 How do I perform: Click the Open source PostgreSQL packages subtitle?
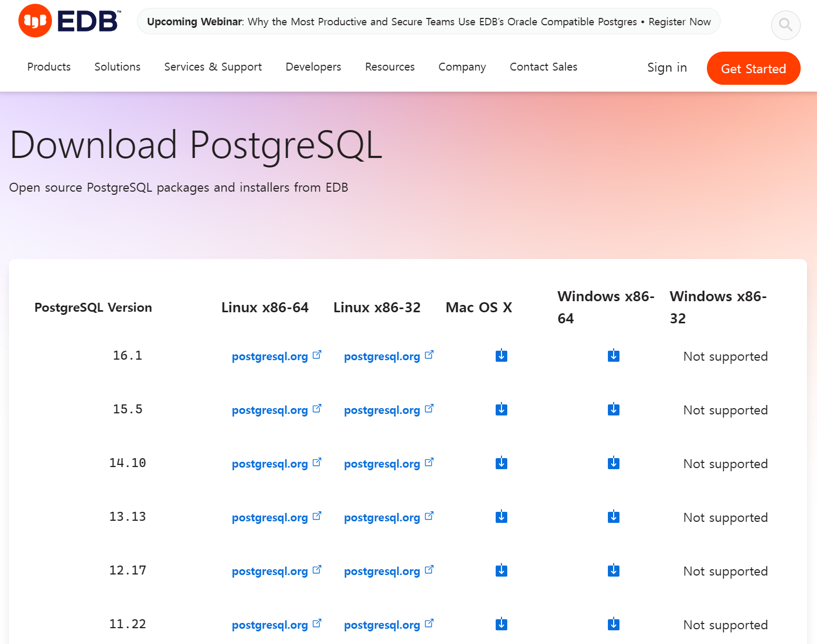pos(179,187)
